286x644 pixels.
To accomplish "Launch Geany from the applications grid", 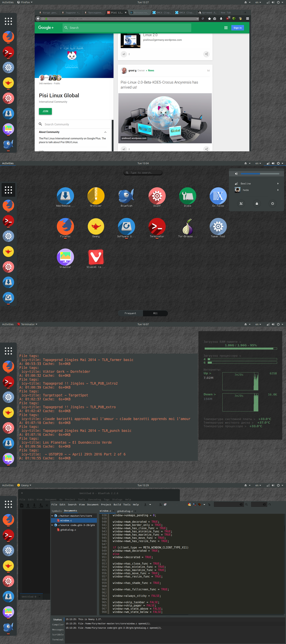I will click(96, 228).
